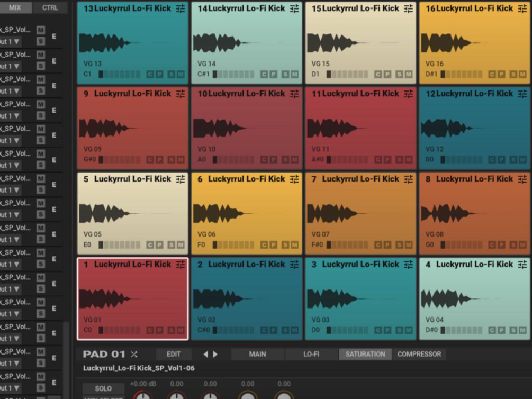Open the MAIN effects tab
532x399 pixels.
(257, 354)
